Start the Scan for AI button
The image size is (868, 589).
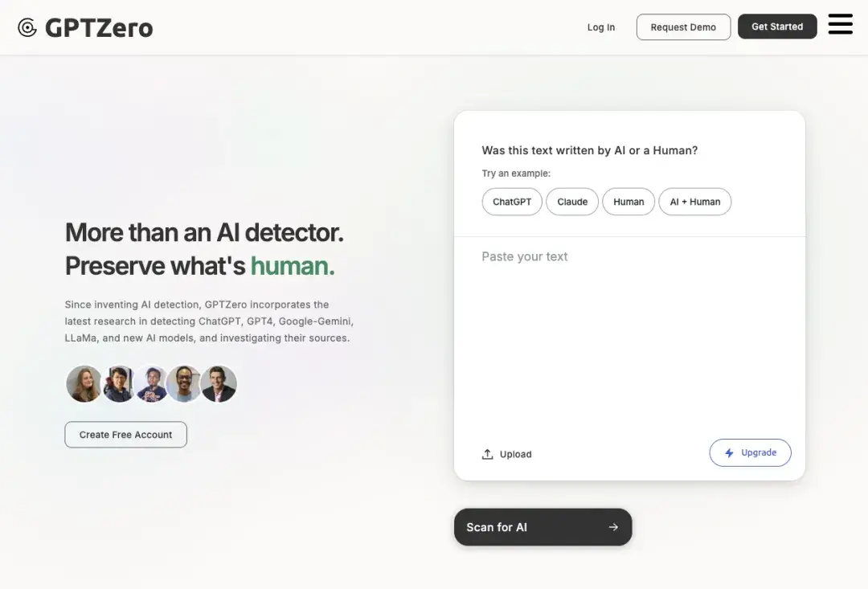point(543,527)
